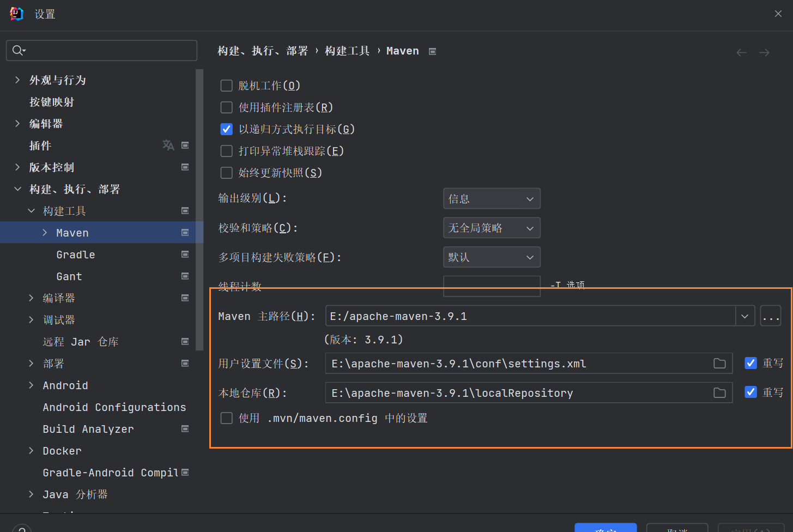Click the project icon in Maven tree row

click(185, 232)
